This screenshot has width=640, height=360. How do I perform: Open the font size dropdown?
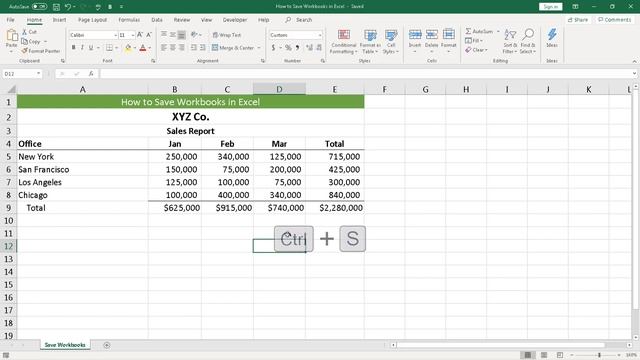pos(133,36)
